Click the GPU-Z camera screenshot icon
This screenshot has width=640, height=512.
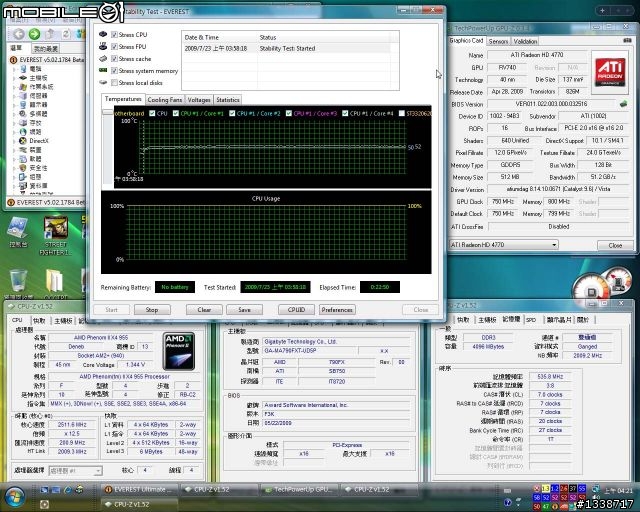(627, 40)
